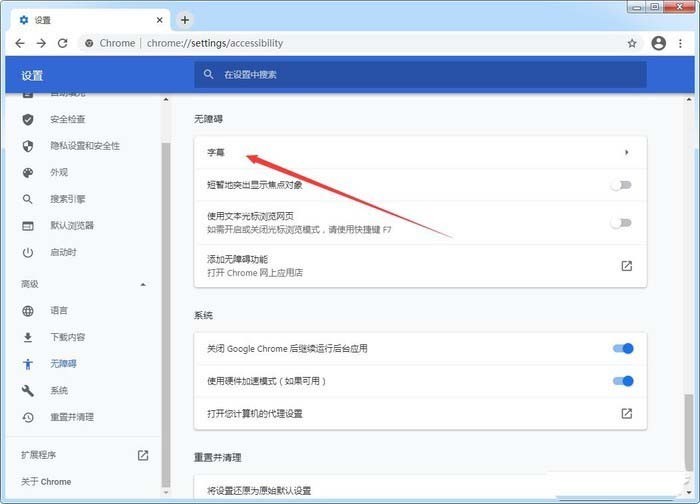Click external link icon for 添加无障碍功能
Viewport: 700px width, 504px height.
[x=626, y=266]
